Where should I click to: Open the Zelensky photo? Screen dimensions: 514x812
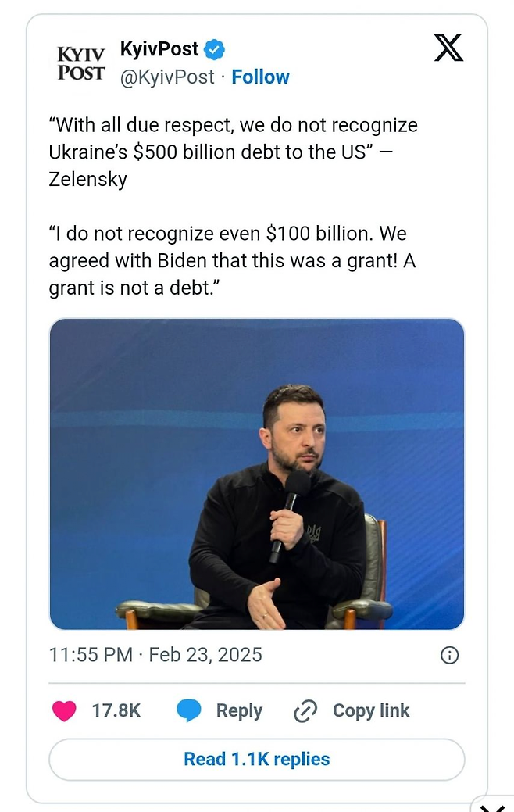point(256,474)
